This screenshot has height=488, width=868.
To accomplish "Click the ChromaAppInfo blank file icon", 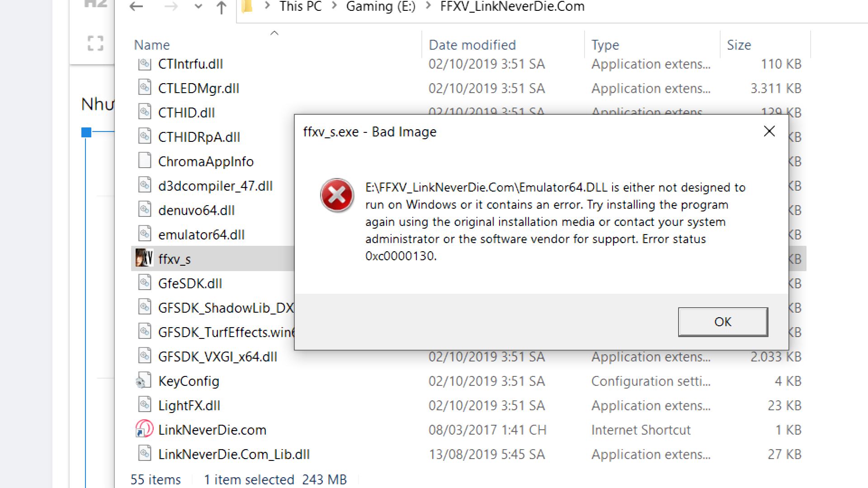I will tap(145, 160).
